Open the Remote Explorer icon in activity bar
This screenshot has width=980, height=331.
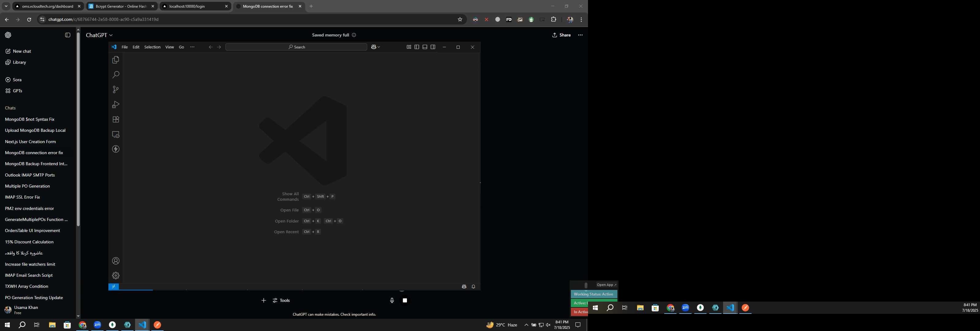[116, 135]
